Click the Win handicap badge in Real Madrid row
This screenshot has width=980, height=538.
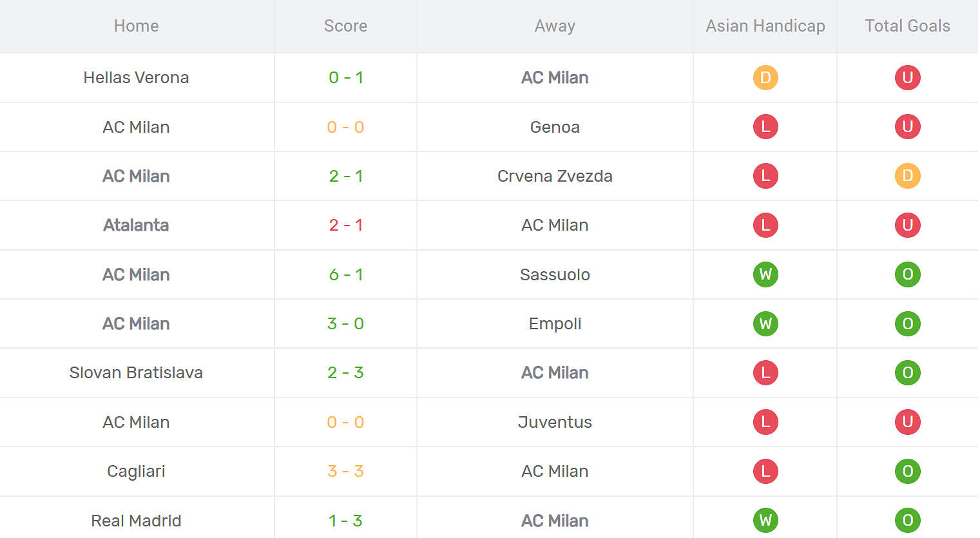coord(765,521)
